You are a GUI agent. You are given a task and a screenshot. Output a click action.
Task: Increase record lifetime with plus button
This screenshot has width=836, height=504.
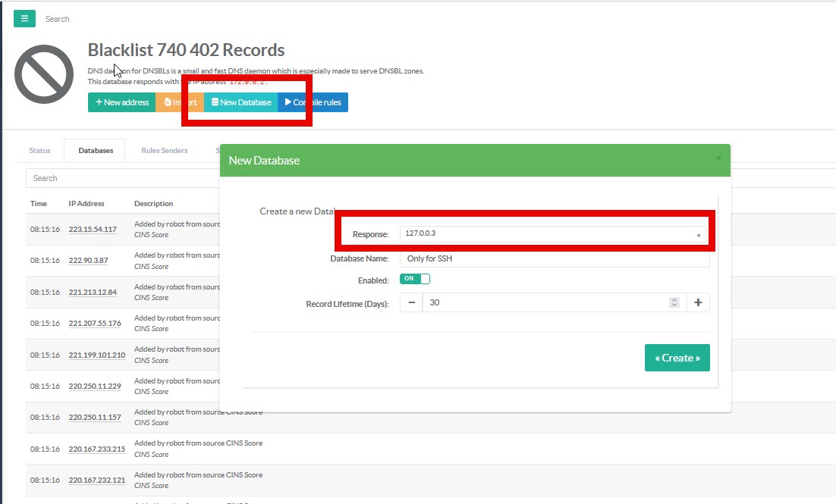pyautogui.click(x=698, y=302)
